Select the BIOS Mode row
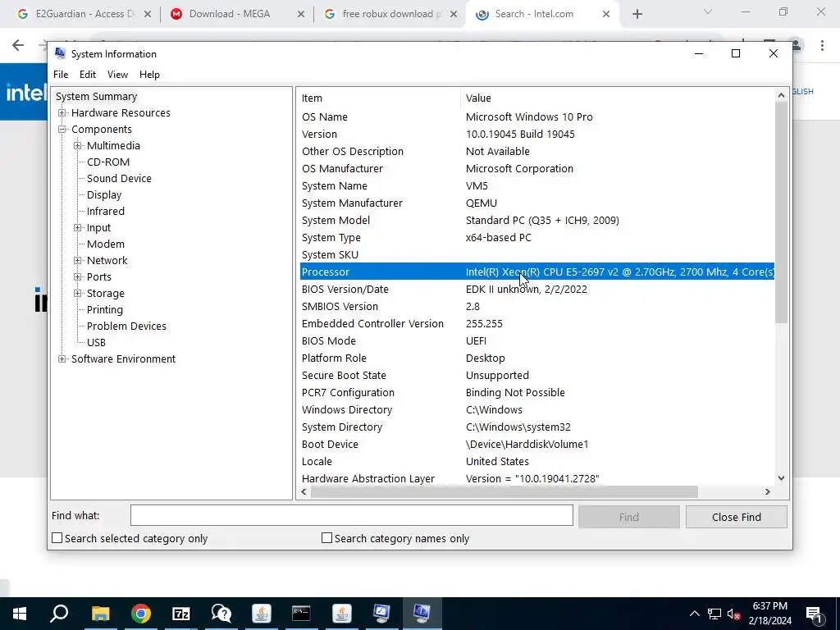Viewport: 840px width, 630px height. coord(536,340)
